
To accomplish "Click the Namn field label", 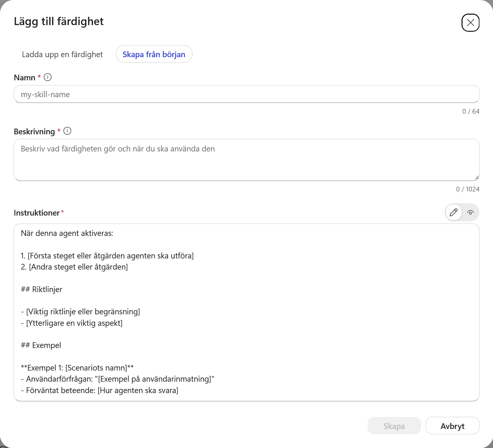I will click(x=24, y=77).
